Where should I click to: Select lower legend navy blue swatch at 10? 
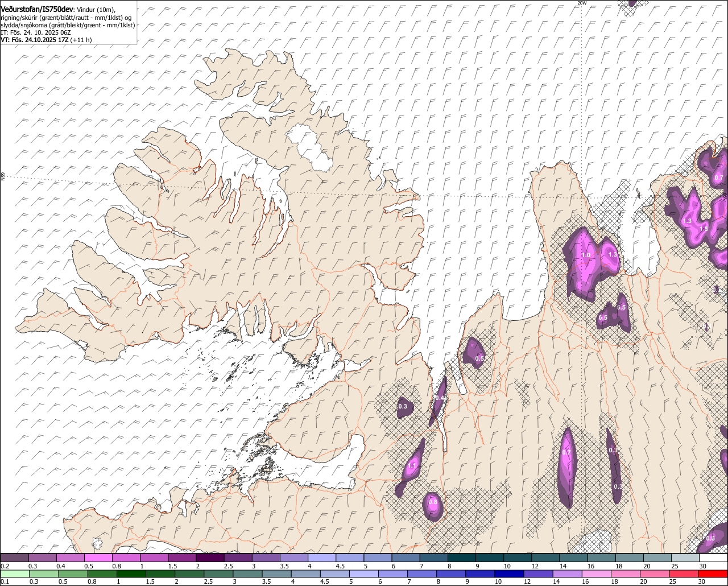tap(508, 574)
